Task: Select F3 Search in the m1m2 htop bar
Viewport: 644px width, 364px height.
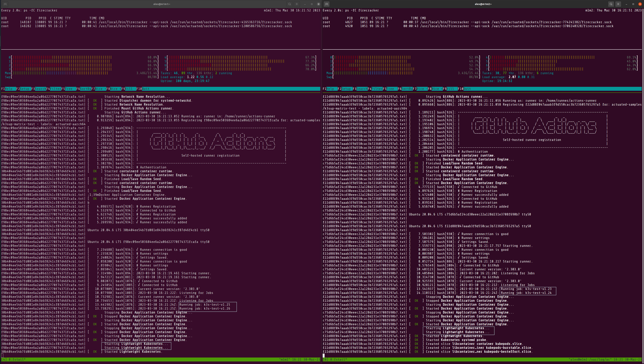Action: (360, 89)
